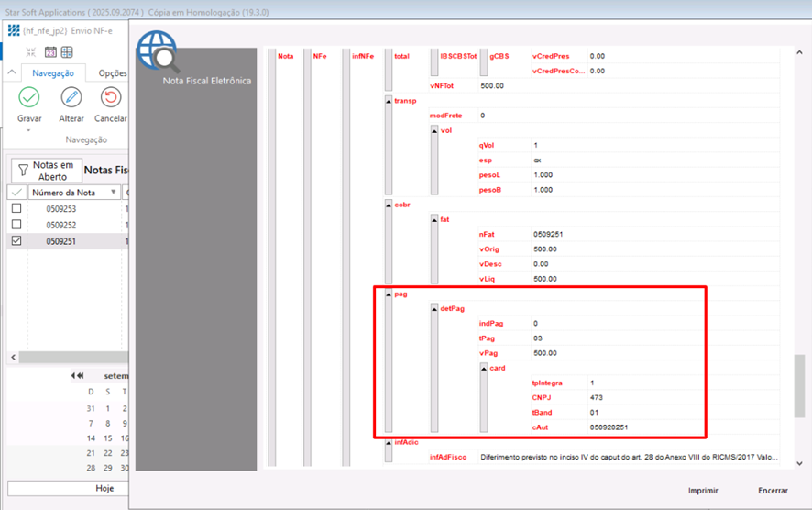Collapse the card node

tap(484, 368)
